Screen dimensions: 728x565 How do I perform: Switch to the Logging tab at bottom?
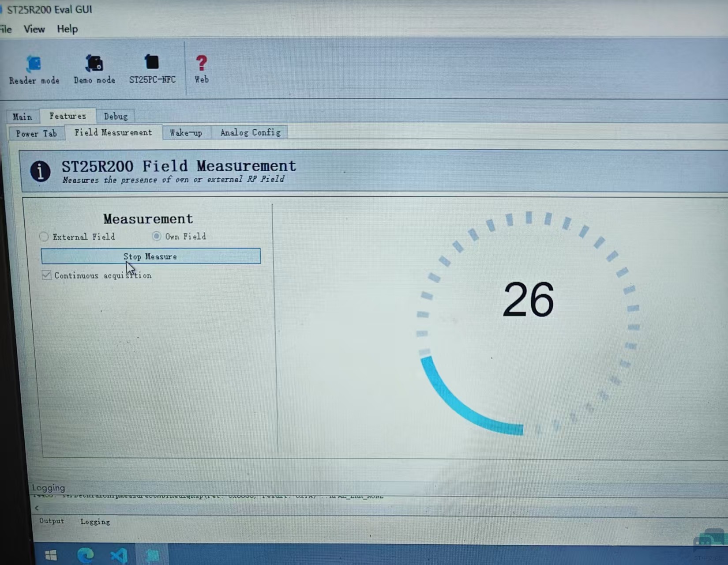pos(95,521)
